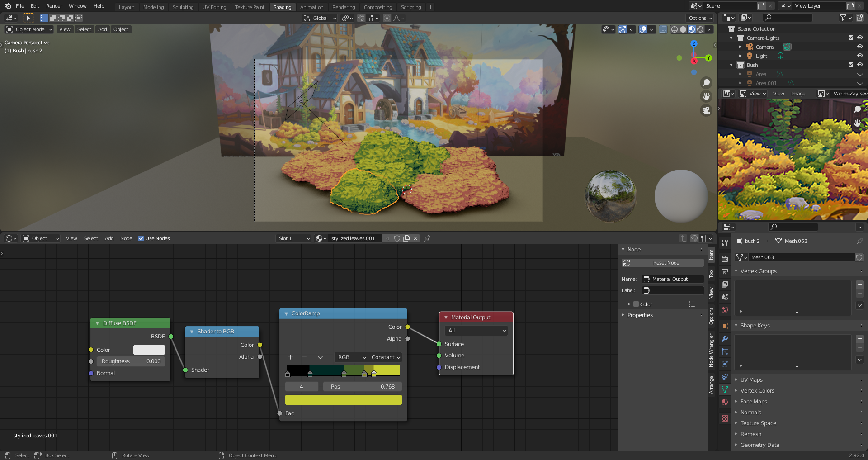Viewport: 868px width, 460px height.
Task: Switch viewport to Rendered shading
Action: pos(700,29)
